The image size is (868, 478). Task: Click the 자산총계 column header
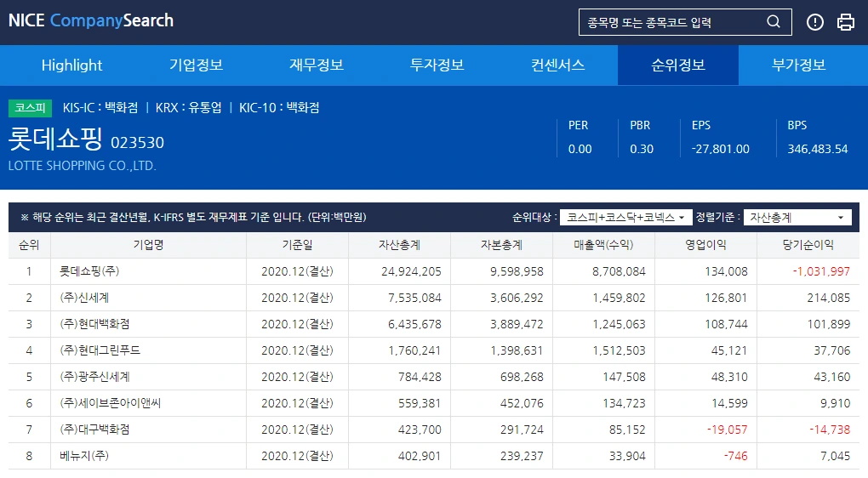400,245
